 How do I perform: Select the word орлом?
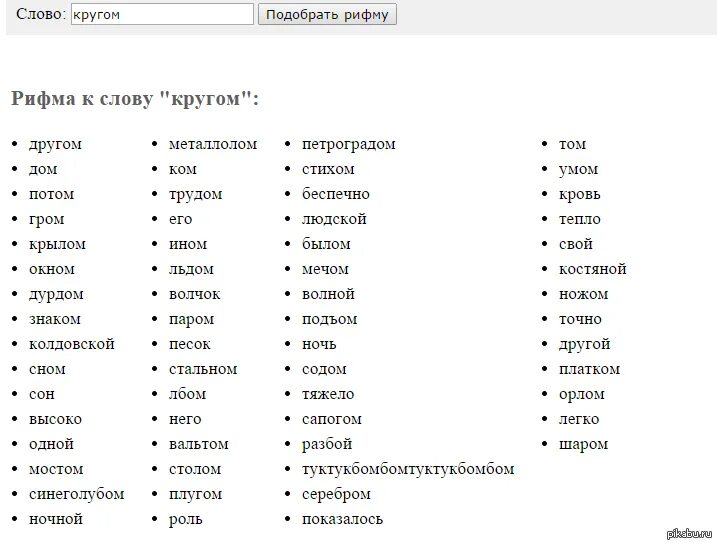click(x=582, y=394)
